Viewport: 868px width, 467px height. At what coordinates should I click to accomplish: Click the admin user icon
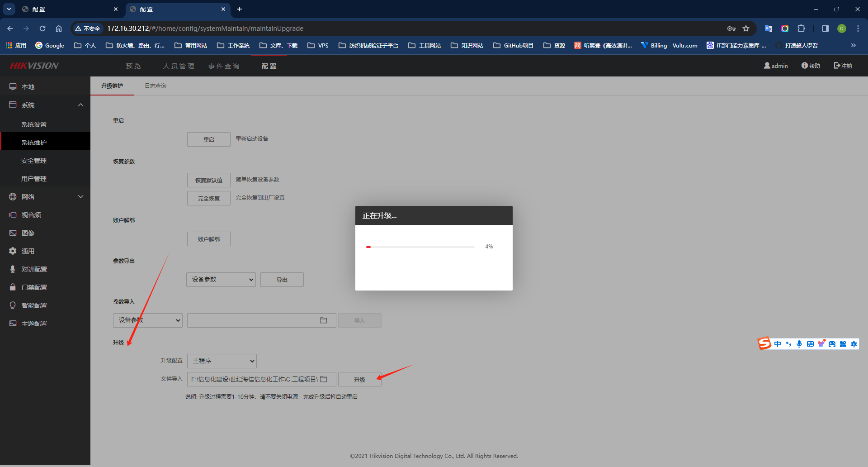[x=767, y=66]
